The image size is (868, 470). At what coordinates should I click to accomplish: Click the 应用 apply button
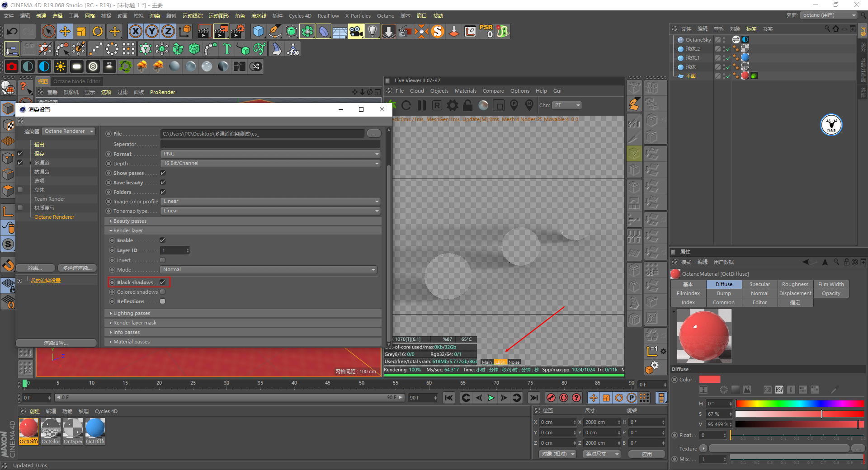(x=647, y=454)
